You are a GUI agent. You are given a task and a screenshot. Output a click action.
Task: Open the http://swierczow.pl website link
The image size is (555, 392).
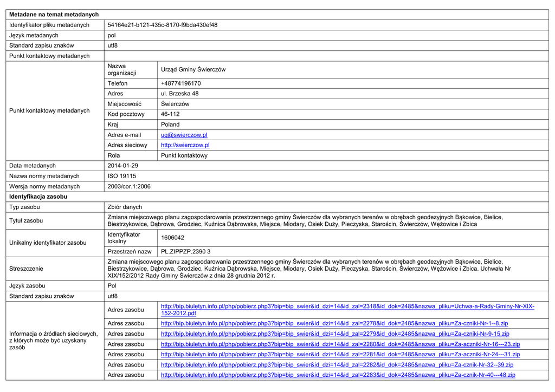coord(185,145)
